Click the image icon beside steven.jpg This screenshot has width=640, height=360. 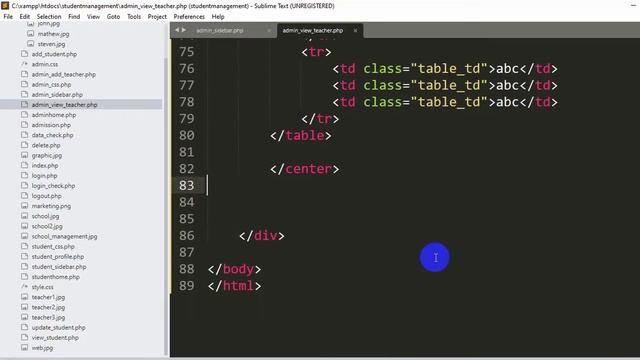[x=31, y=44]
